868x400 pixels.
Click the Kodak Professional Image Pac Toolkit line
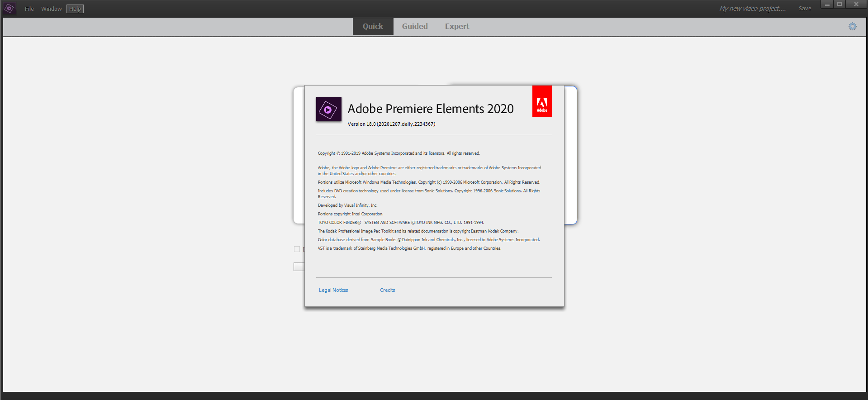[418, 231]
